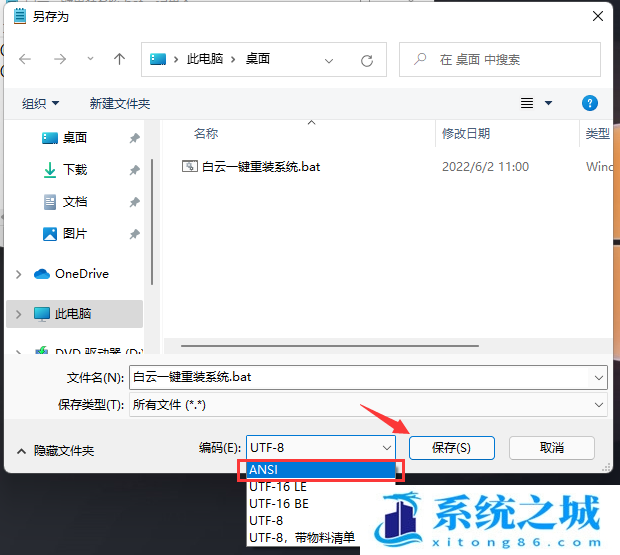Go up one folder level
620x555 pixels.
tap(119, 59)
